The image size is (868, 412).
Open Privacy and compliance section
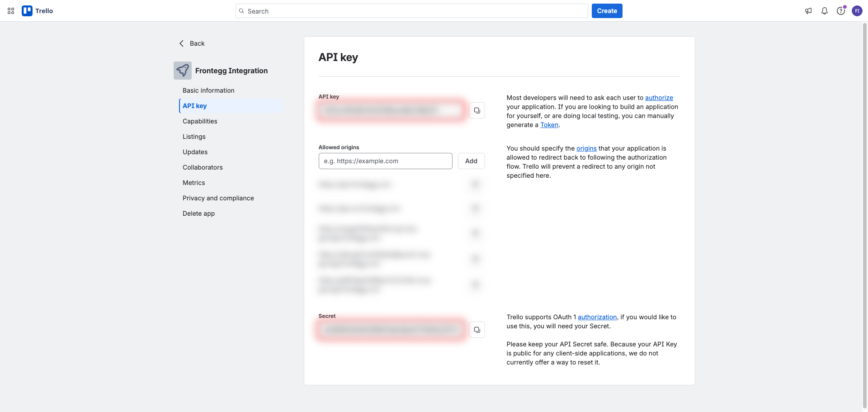click(231, 198)
